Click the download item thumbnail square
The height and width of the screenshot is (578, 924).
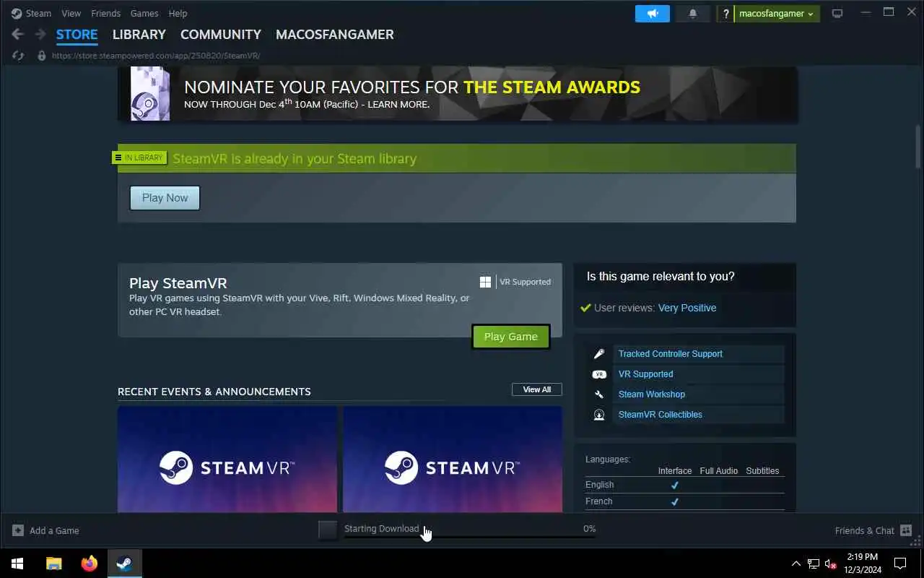328,530
